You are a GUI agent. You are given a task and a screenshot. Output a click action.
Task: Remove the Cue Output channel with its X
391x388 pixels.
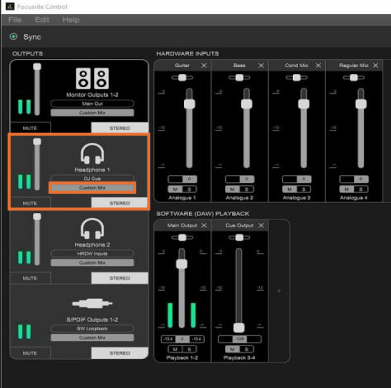coord(261,225)
